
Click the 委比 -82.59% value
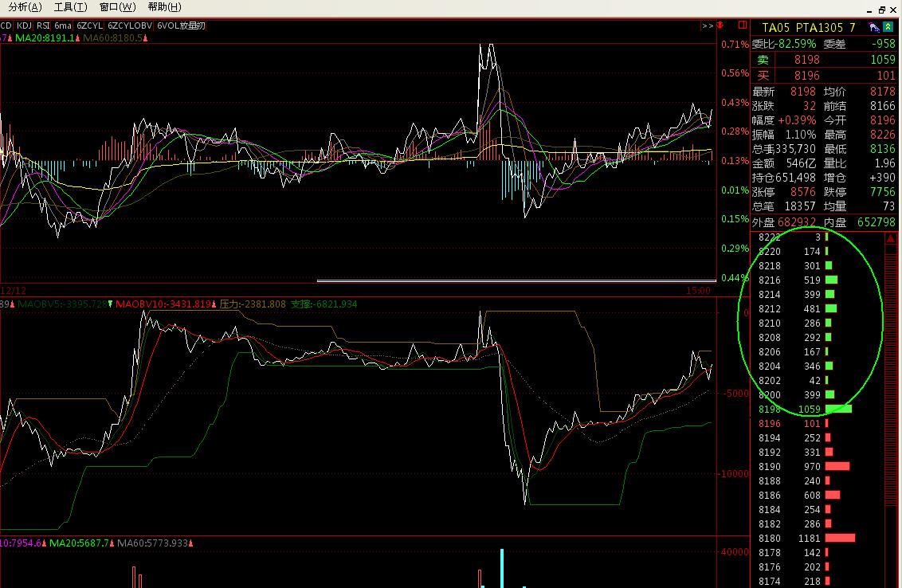[x=795, y=44]
